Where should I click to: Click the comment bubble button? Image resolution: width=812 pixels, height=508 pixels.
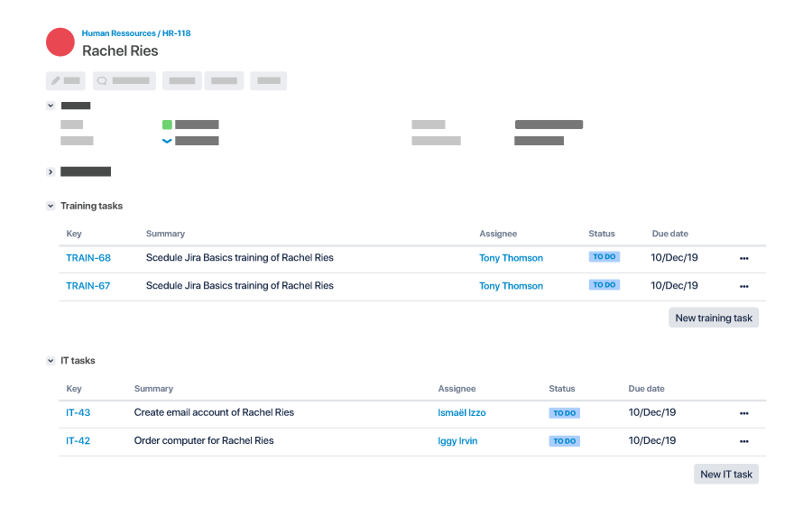point(125,81)
